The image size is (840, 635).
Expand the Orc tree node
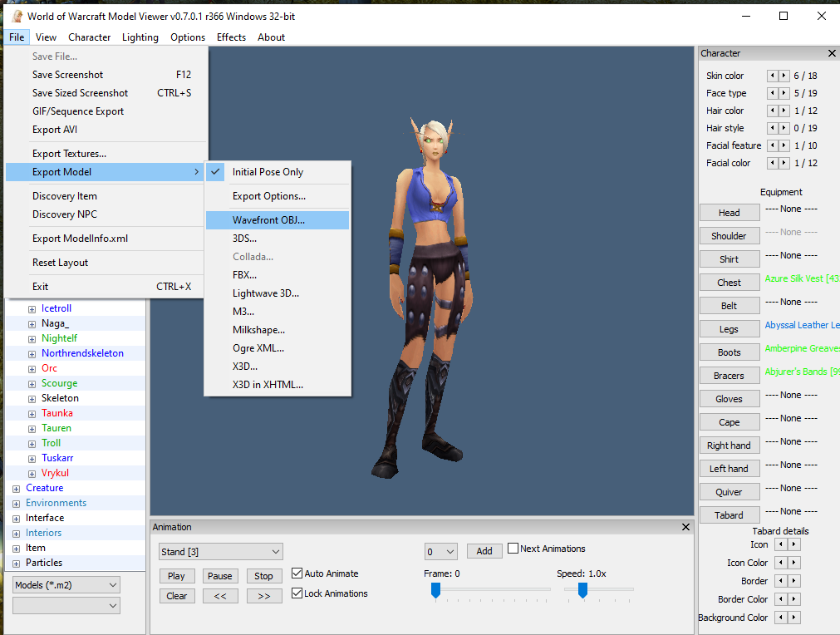coord(32,369)
